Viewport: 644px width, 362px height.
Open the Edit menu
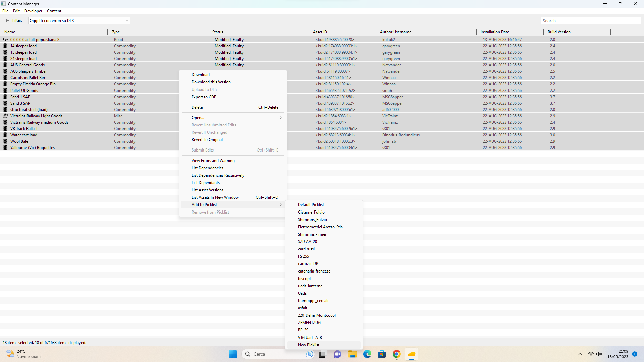point(16,11)
